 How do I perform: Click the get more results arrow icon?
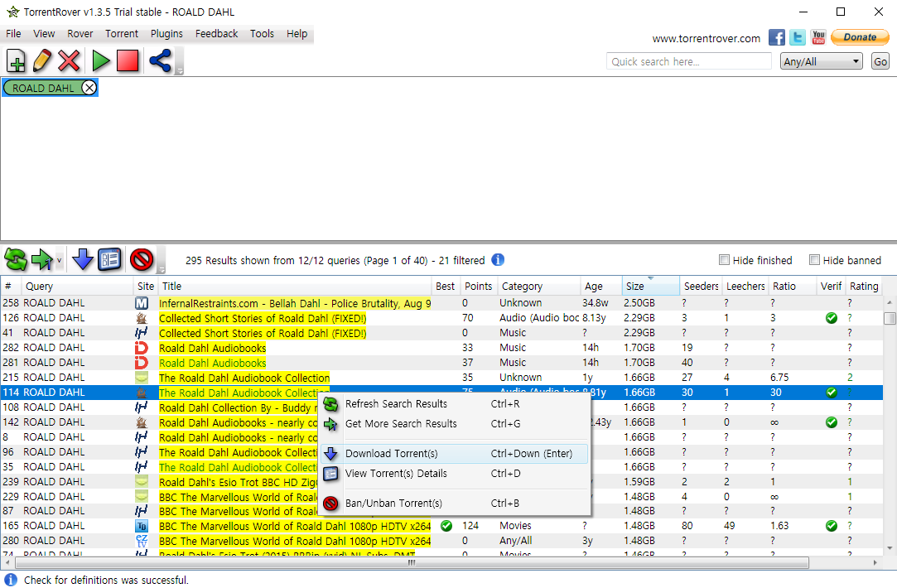point(41,260)
